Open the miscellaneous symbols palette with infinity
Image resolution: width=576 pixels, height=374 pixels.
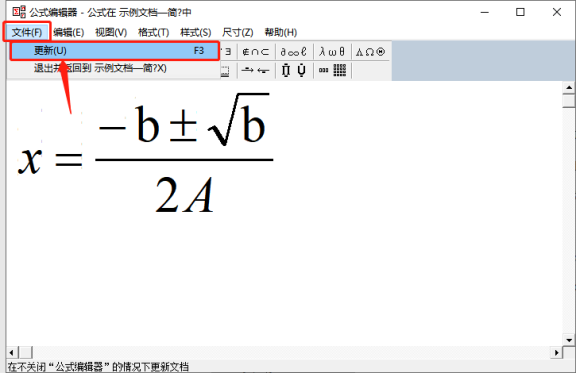(x=294, y=52)
